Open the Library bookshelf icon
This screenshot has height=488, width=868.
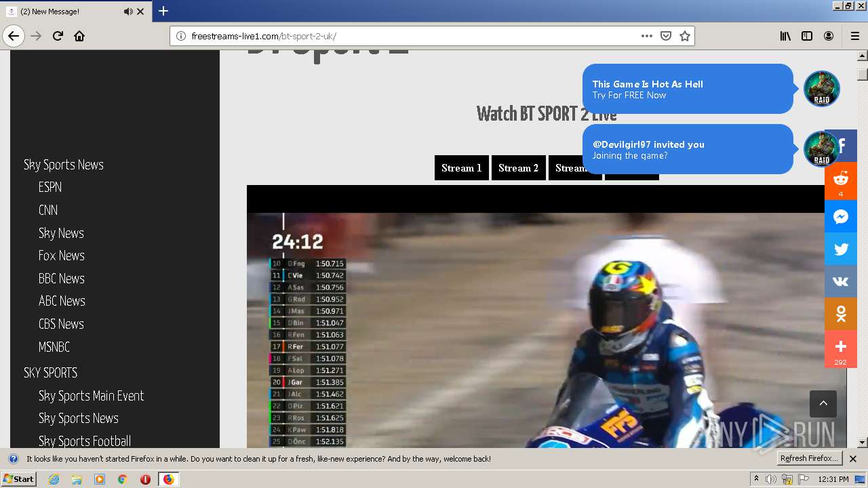[785, 36]
